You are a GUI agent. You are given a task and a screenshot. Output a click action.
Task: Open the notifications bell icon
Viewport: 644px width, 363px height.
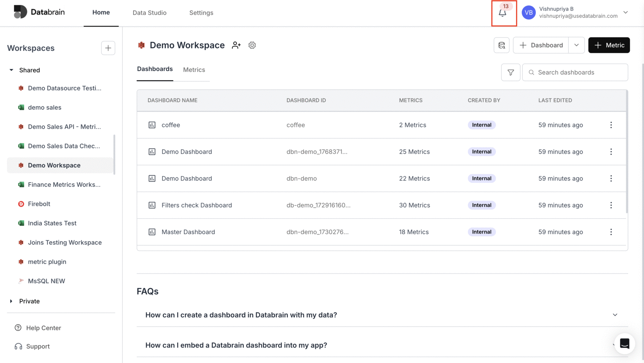tap(502, 13)
